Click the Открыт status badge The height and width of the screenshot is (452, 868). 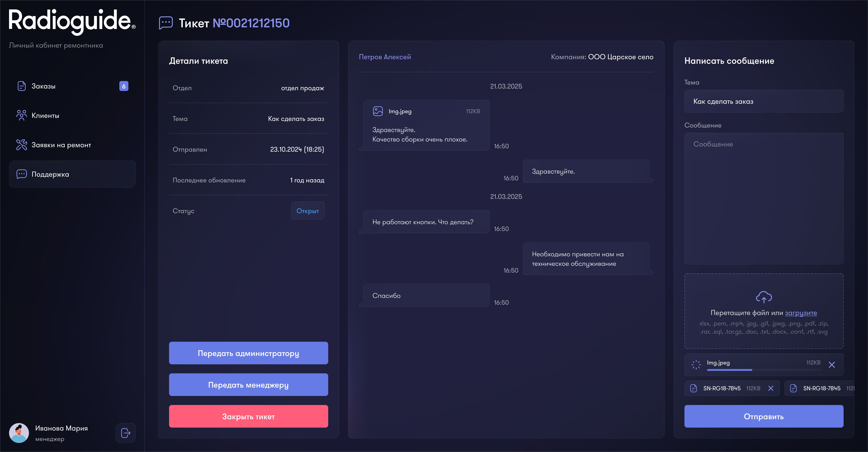(x=308, y=211)
